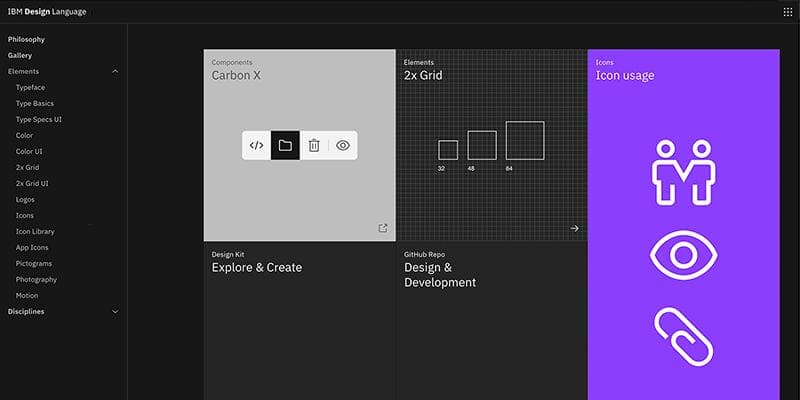Open the Philosophy page
Viewport: 800px width, 400px height.
(x=26, y=39)
